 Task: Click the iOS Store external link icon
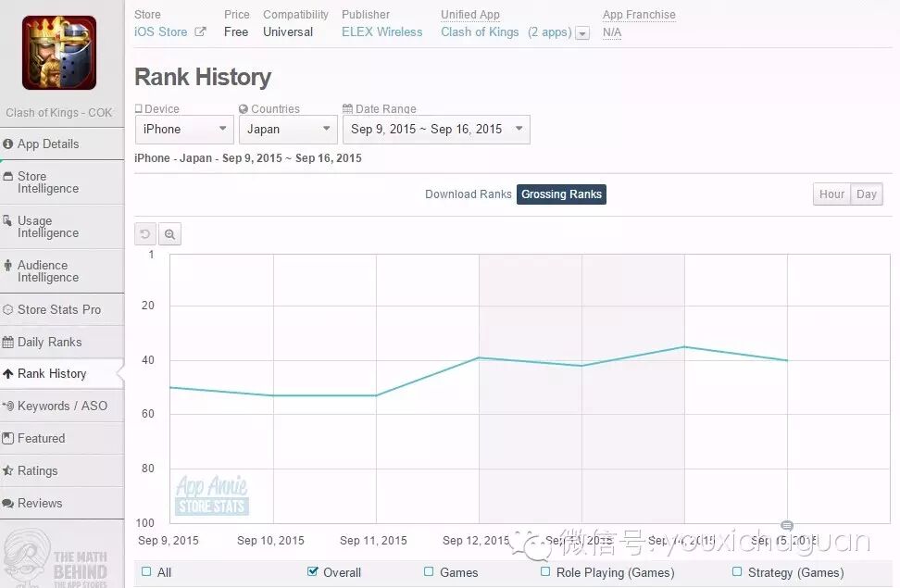200,31
